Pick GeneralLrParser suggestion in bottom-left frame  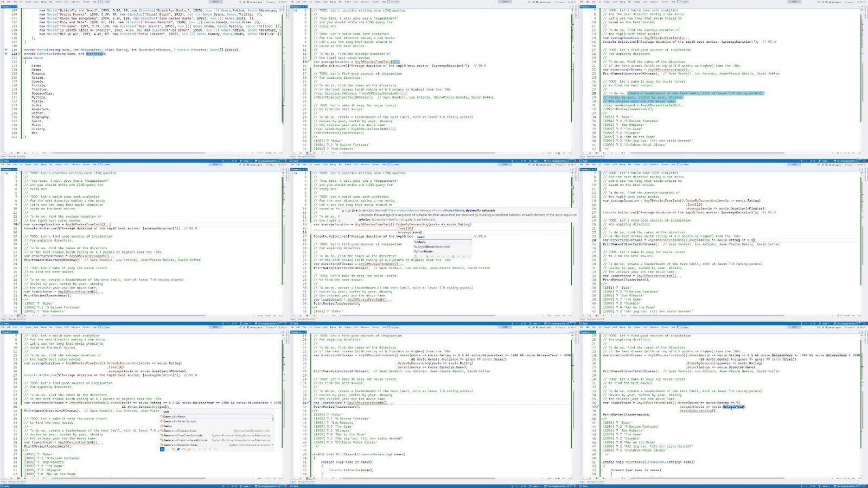point(217,416)
